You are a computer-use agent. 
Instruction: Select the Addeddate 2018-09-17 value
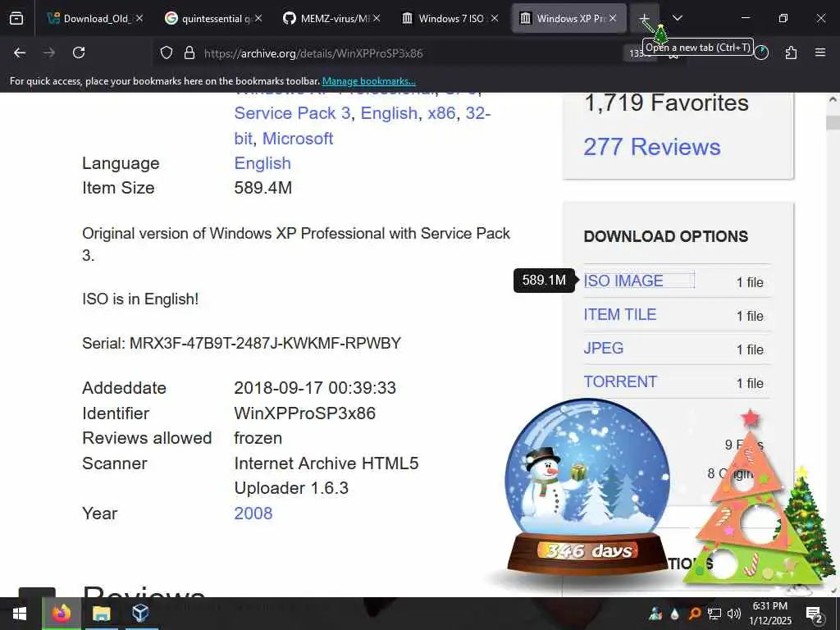click(315, 388)
